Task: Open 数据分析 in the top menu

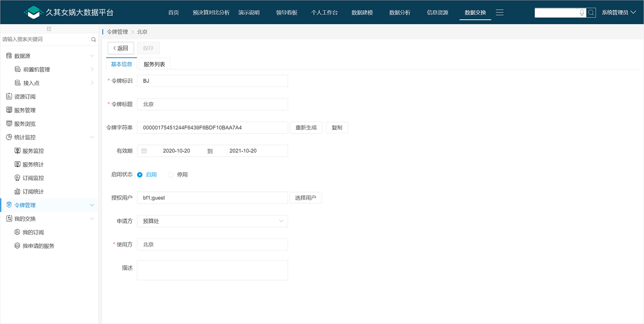Action: pos(399,13)
